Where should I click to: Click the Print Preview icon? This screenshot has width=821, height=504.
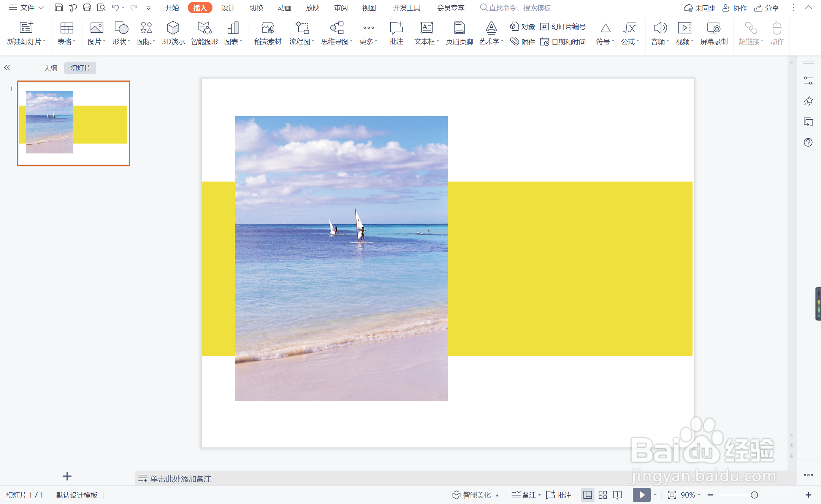coord(101,7)
